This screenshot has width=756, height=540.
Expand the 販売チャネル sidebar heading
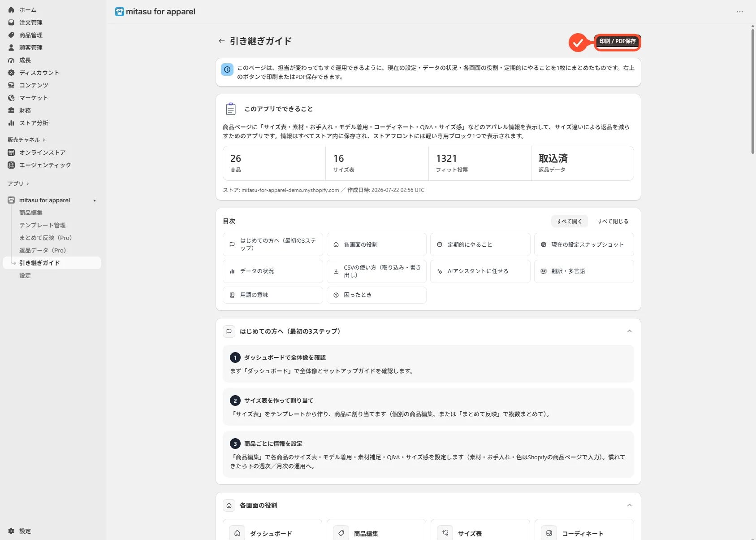pyautogui.click(x=26, y=140)
